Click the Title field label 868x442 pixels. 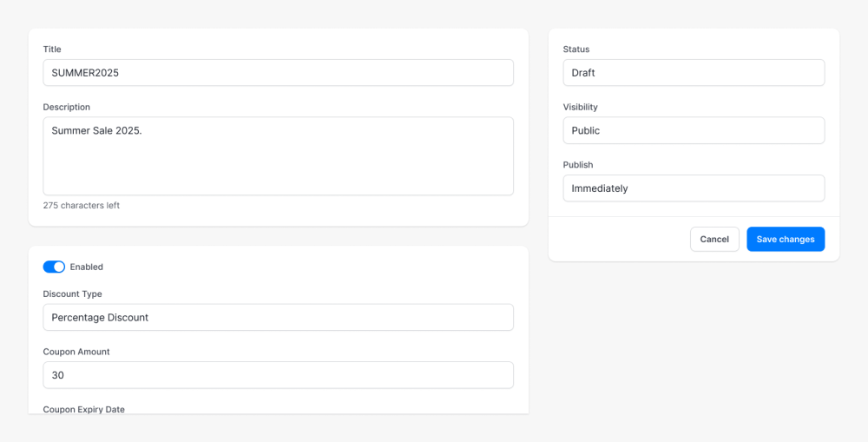pos(52,49)
